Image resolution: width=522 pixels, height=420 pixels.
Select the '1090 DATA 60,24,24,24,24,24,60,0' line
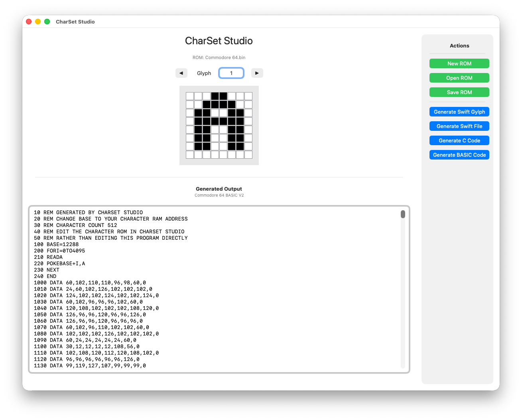click(x=85, y=340)
